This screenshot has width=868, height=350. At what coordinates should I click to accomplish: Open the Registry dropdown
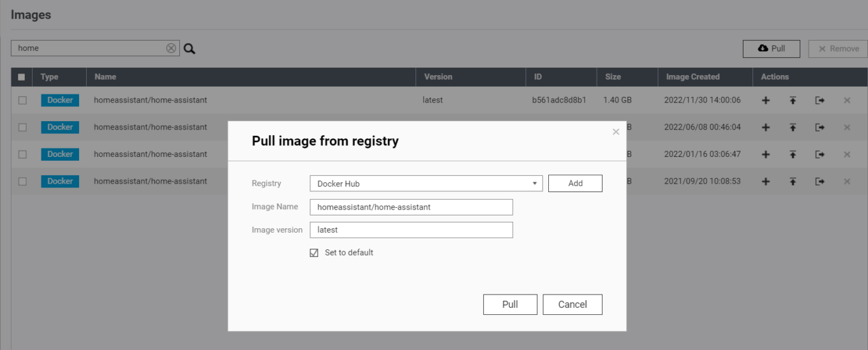[x=426, y=184]
